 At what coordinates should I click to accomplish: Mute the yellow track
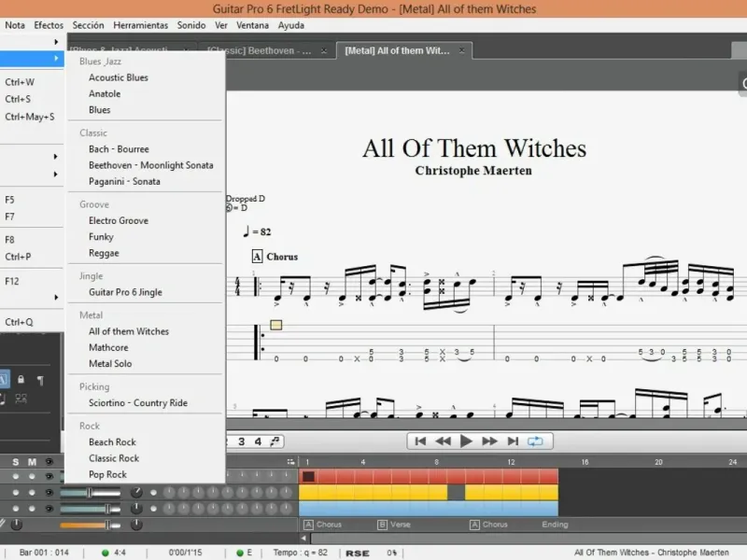tap(32, 493)
